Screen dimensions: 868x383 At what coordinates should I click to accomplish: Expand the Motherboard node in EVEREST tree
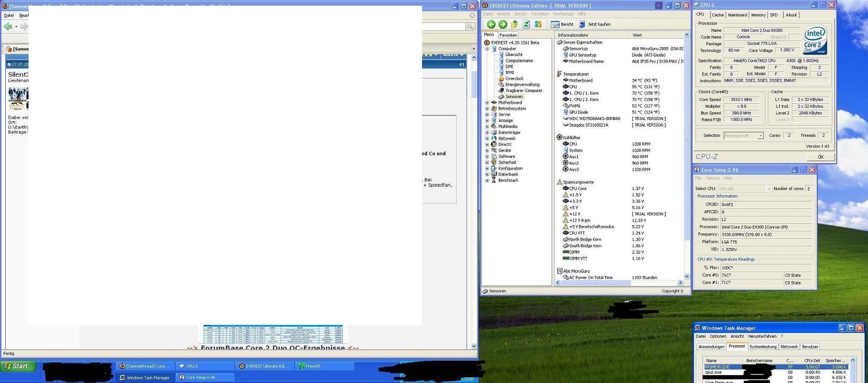487,103
